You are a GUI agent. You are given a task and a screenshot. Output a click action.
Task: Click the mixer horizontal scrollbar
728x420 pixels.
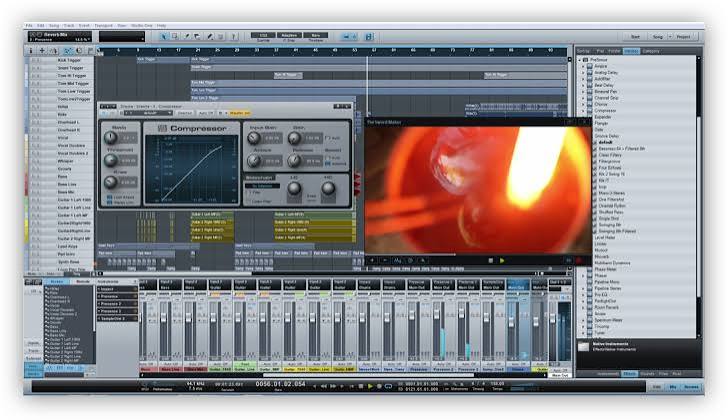tap(369, 375)
